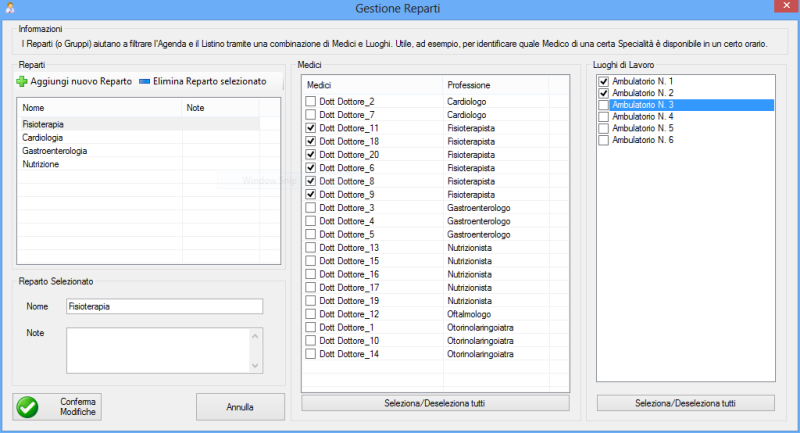Click the Note column header in Reparti

[220, 108]
